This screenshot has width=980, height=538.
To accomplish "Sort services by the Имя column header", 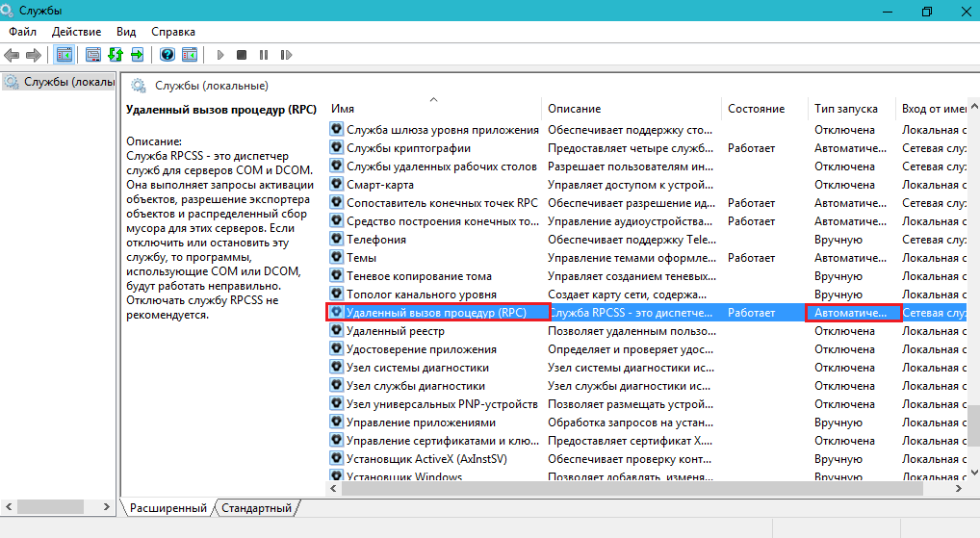I will coord(342,109).
